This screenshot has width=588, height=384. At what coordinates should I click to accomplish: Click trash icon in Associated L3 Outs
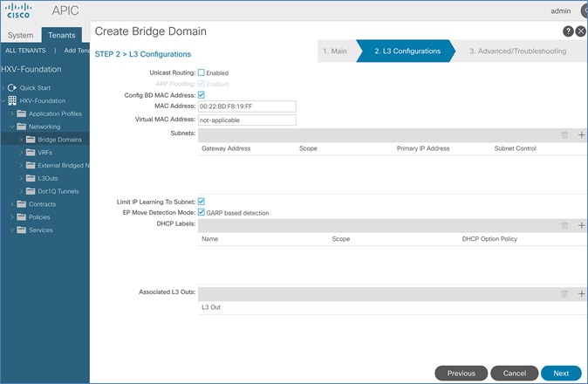point(564,294)
